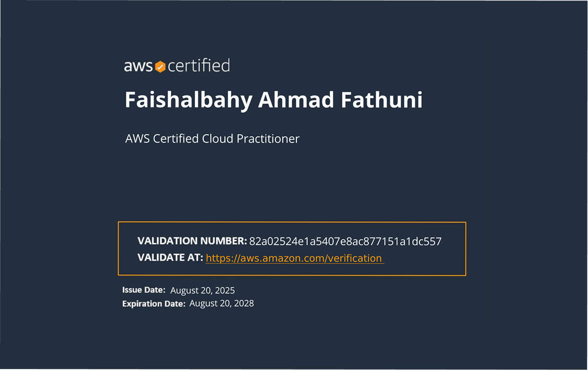This screenshot has height=370, width=588.
Task: Click the "Issue Date:" label
Action: pos(143,290)
